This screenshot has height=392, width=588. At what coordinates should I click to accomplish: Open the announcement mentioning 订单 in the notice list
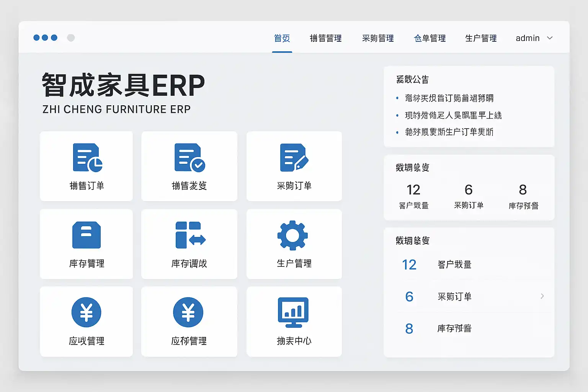(x=449, y=132)
